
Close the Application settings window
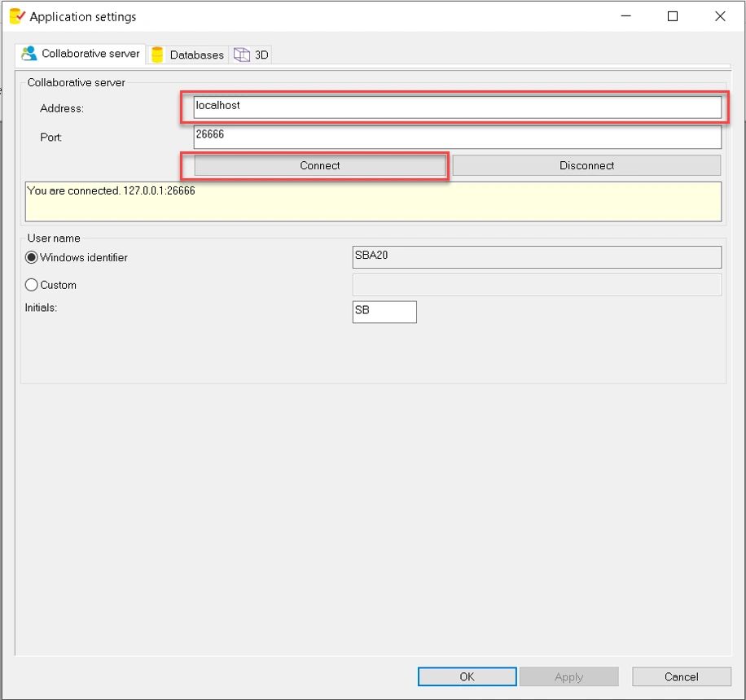(x=720, y=16)
